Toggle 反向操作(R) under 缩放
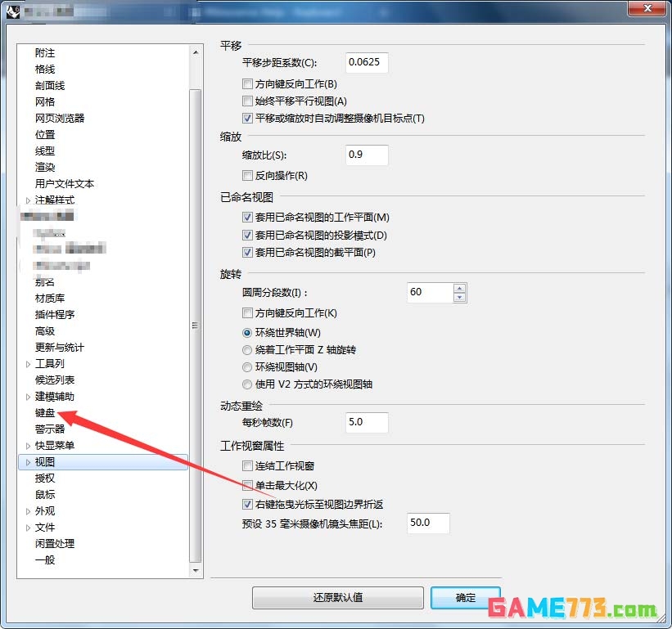The height and width of the screenshot is (629, 672). [x=247, y=175]
